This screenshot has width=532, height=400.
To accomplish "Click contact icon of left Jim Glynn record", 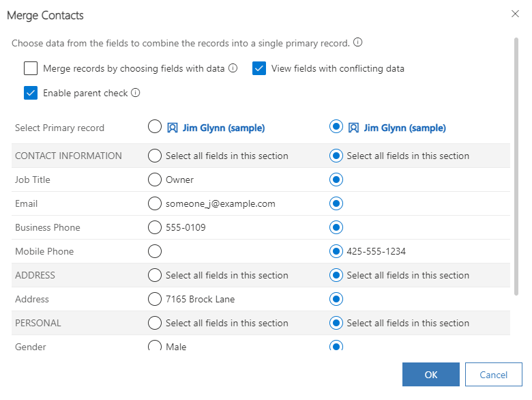I will click(x=173, y=128).
